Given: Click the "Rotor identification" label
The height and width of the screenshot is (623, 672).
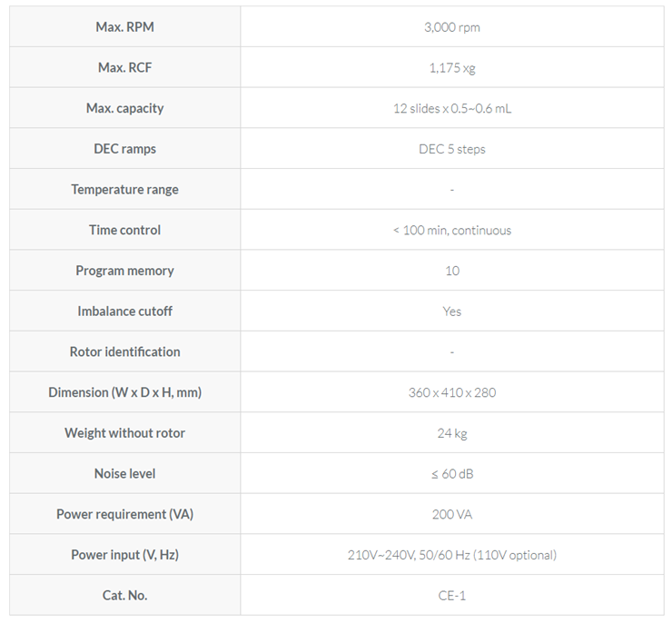Looking at the screenshot, I should click(125, 351).
